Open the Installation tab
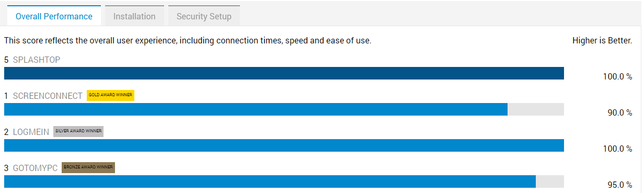 134,16
